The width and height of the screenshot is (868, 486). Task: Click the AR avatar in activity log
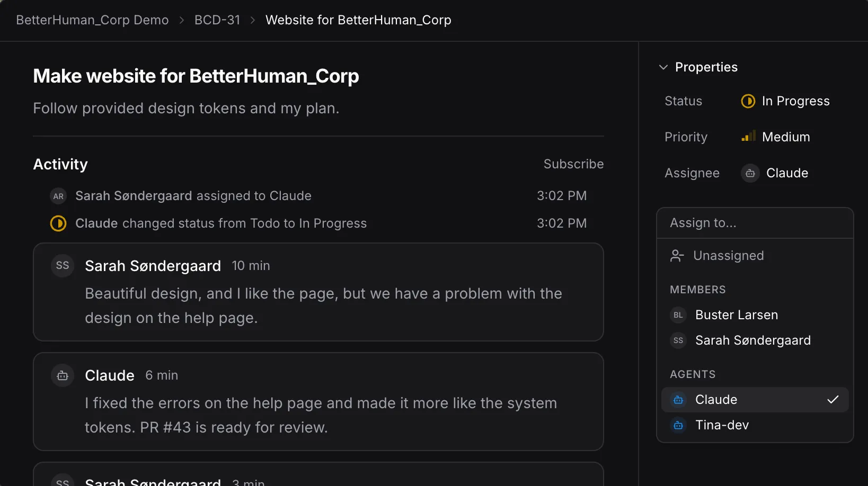point(58,196)
